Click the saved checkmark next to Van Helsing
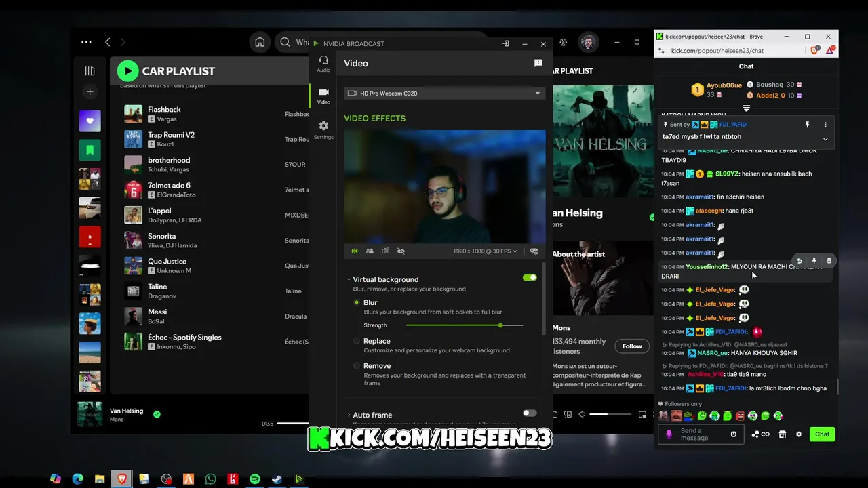Screen dimensions: 868x488 coord(157,414)
